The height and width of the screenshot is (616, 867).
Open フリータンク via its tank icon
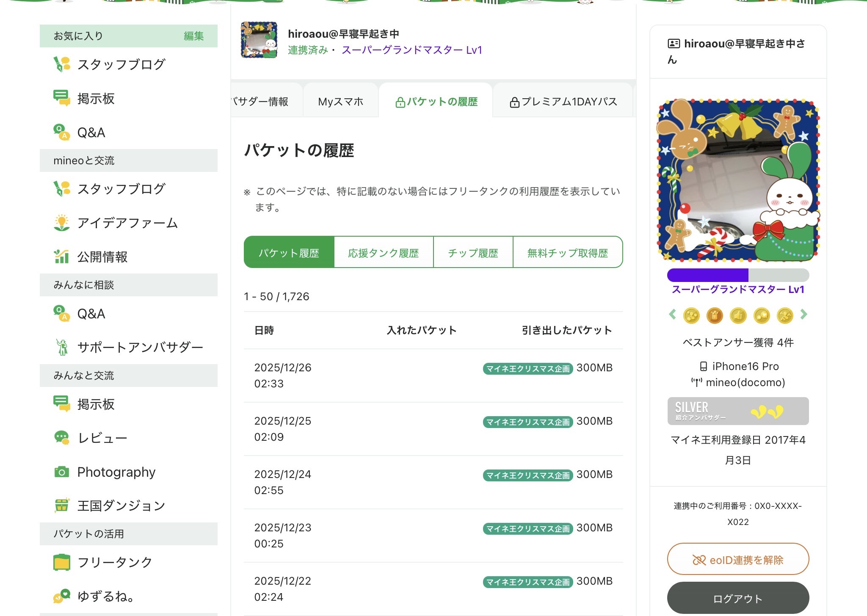pyautogui.click(x=62, y=562)
